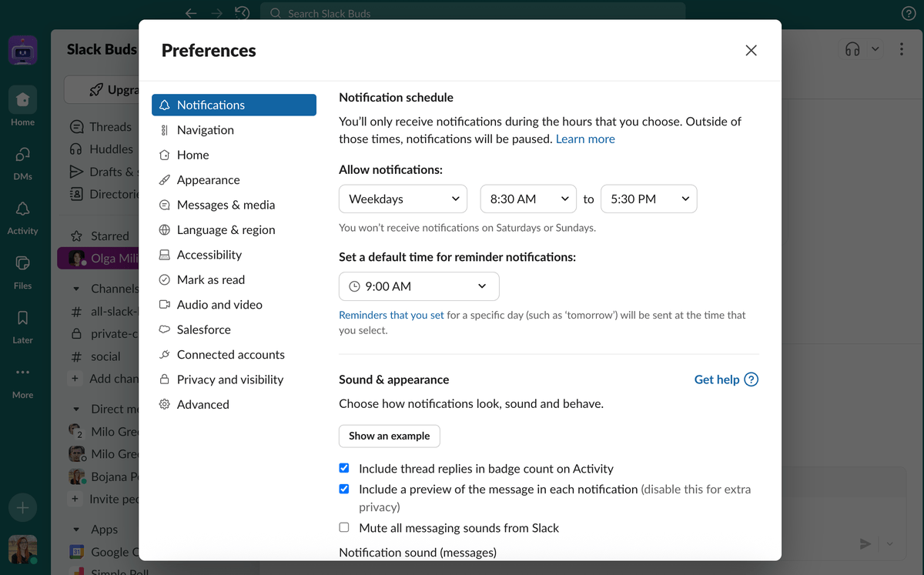
Task: Open the Weekdays dropdown
Action: pyautogui.click(x=403, y=199)
